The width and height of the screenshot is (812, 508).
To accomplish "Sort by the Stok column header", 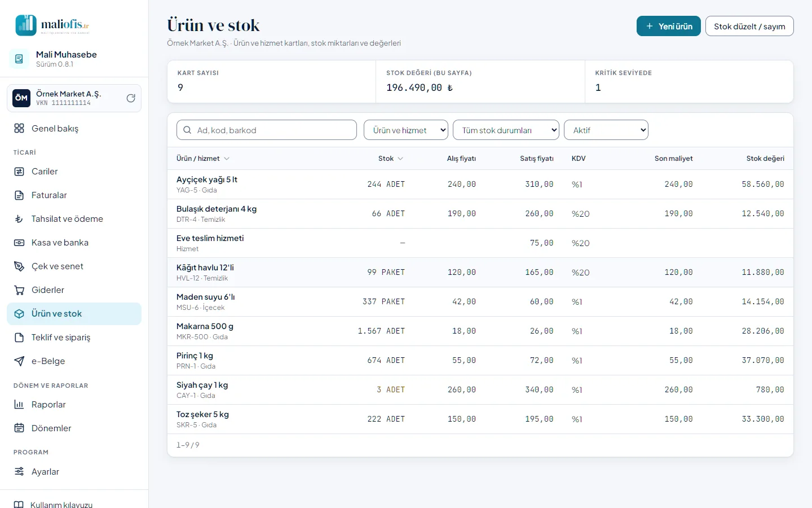I will (391, 159).
